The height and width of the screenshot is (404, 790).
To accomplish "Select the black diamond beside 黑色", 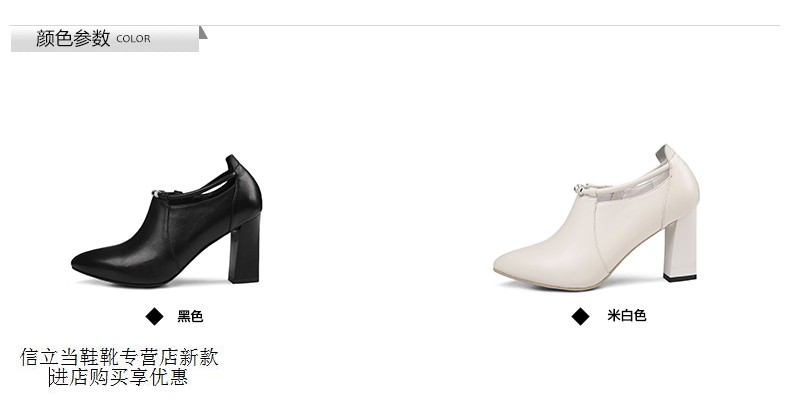I will click(x=155, y=316).
